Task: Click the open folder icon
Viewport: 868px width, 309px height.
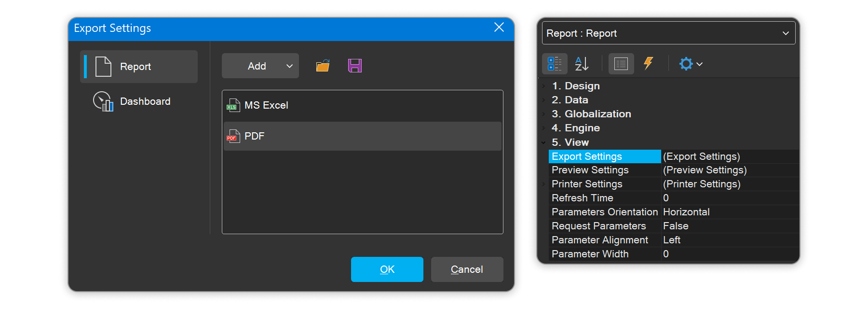Action: pos(323,66)
